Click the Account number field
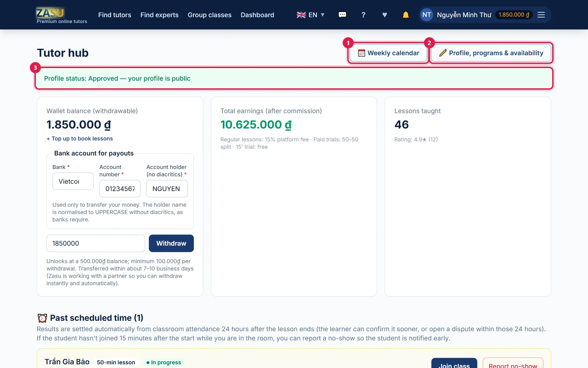Screen dimensions: 588x368 (120, 189)
